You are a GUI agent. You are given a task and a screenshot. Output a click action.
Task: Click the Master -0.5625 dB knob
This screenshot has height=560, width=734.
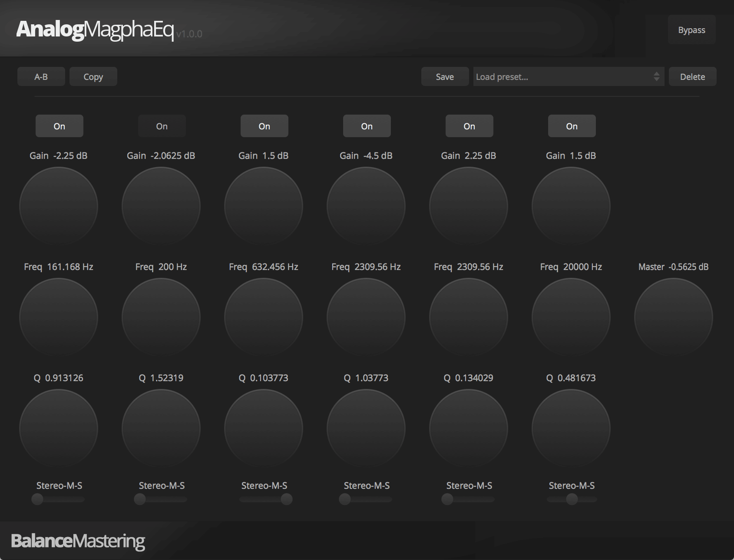(x=674, y=317)
